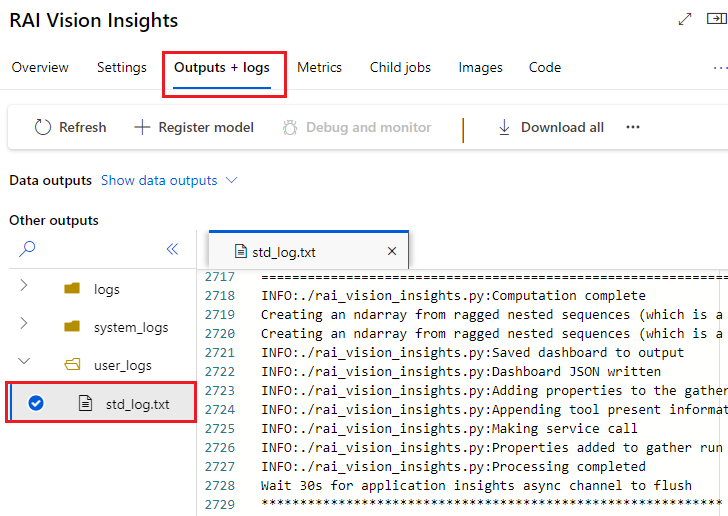Click the Refresh circular arrow icon
This screenshot has width=728, height=516.
point(43,127)
